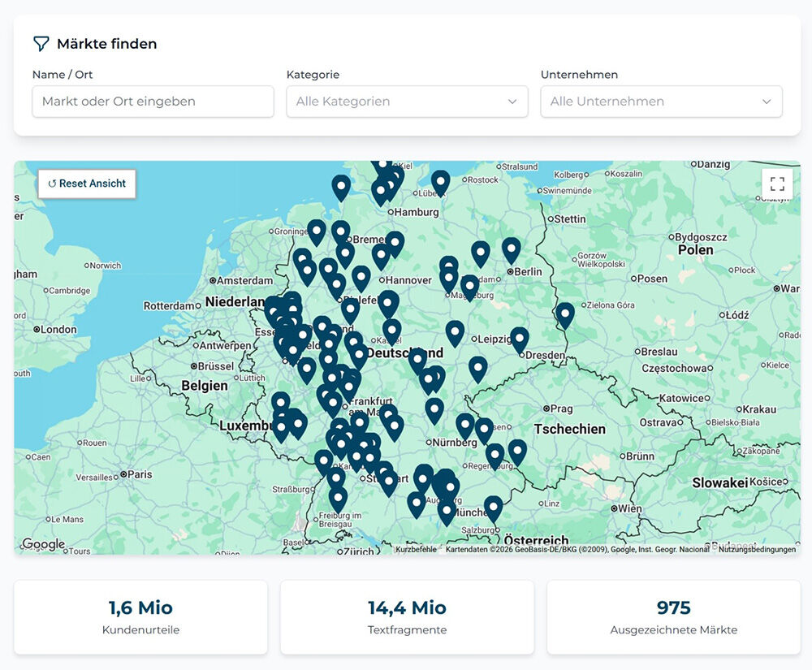Click the 975 Ausgezeichnete Märkte card
Screen dimensions: 812x670
(673, 617)
